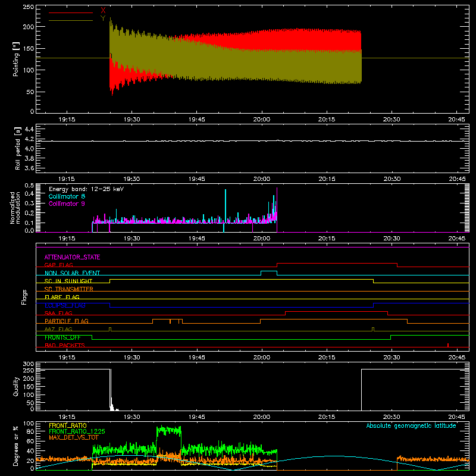Screen dimensions: 476x476
Task: Click the 'Roll period [s]' axis title
Action: 18,148
